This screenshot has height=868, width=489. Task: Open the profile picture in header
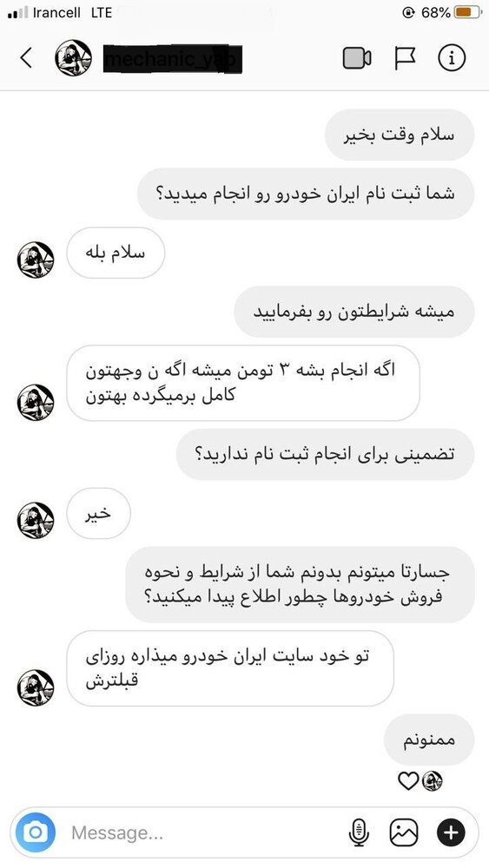click(74, 57)
